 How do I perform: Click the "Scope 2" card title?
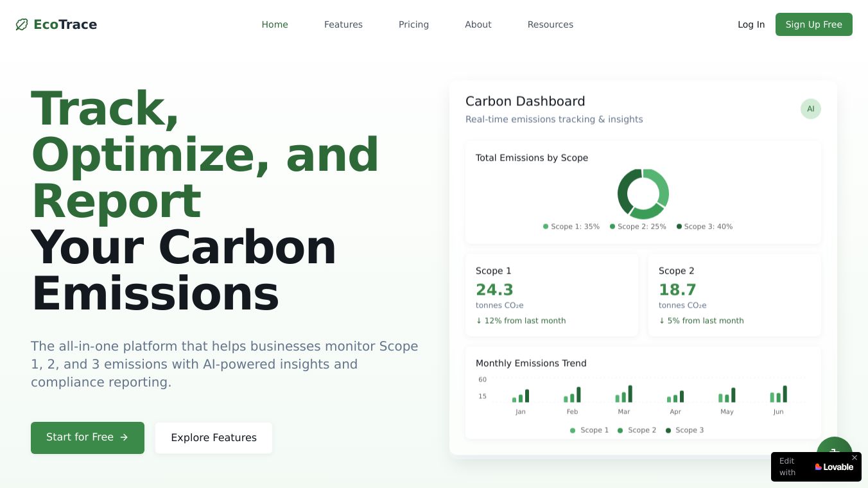[x=677, y=271]
